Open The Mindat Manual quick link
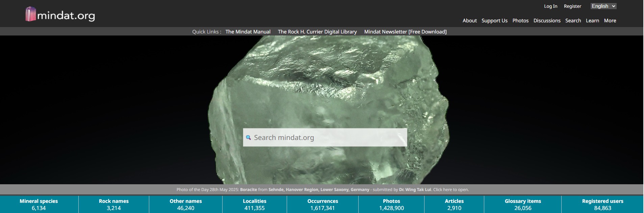The height and width of the screenshot is (213, 644). 248,32
